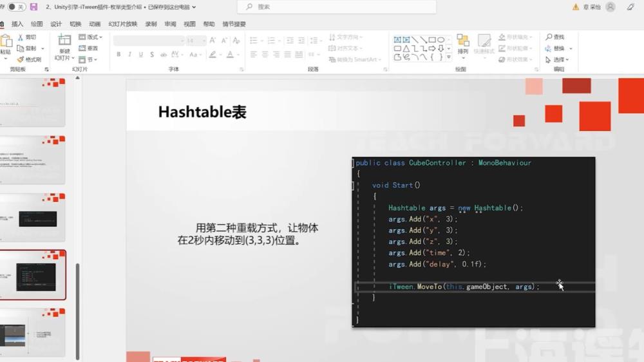Toggle Underline formatting
Image resolution: width=644 pixels, height=362 pixels.
point(141,54)
